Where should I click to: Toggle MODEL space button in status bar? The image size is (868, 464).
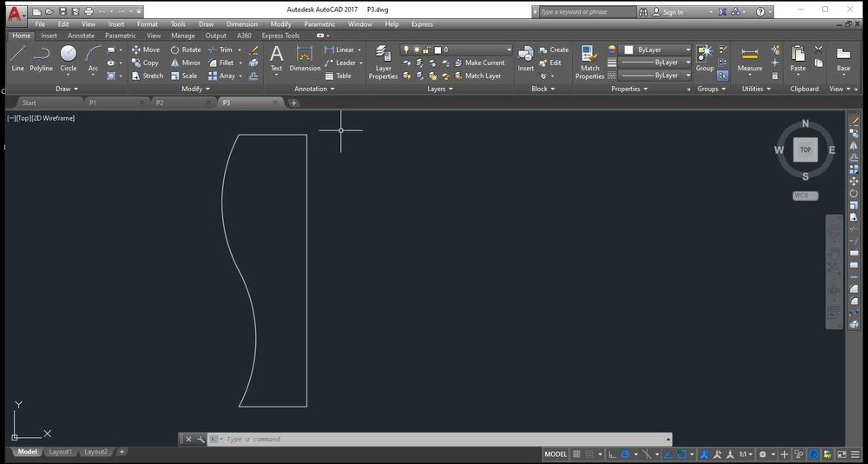(x=556, y=454)
